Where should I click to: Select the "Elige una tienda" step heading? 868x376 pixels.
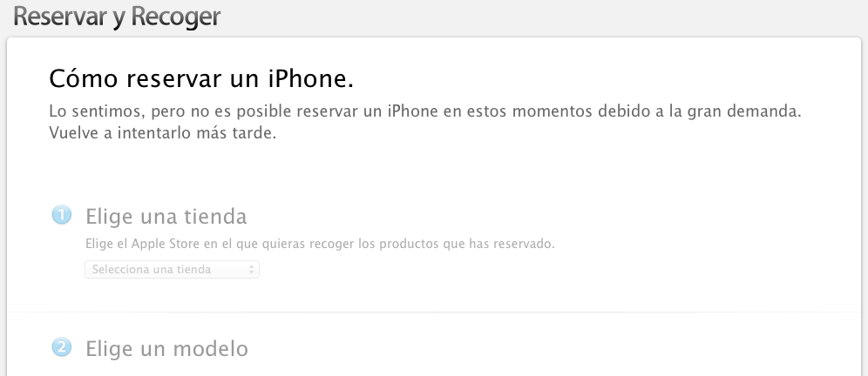[166, 216]
